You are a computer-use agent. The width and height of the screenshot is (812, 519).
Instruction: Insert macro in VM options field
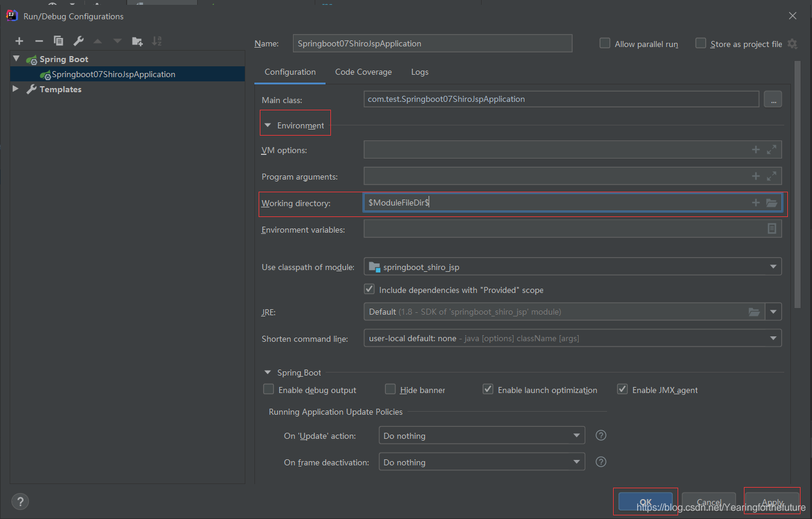(x=756, y=150)
